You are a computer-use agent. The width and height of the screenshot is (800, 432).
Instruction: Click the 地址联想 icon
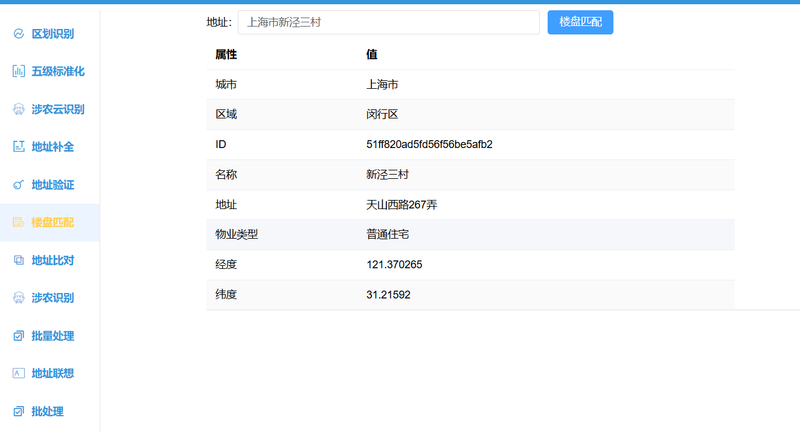coord(18,373)
